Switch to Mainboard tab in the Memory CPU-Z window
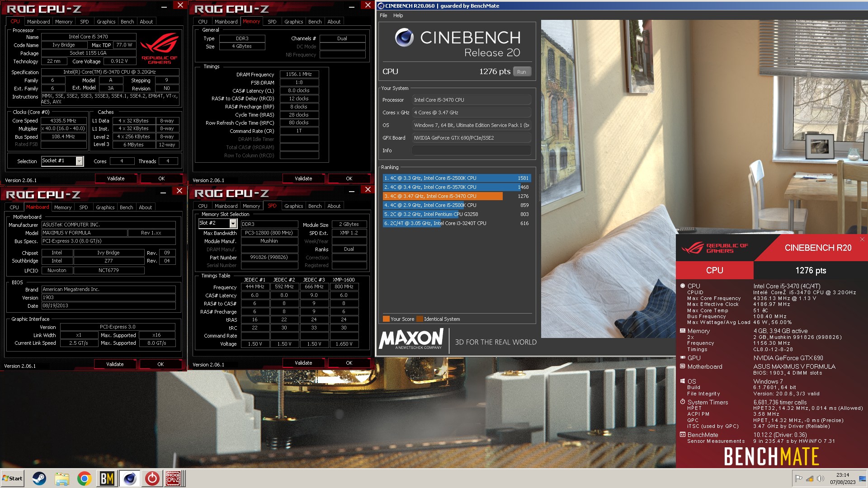 (226, 22)
